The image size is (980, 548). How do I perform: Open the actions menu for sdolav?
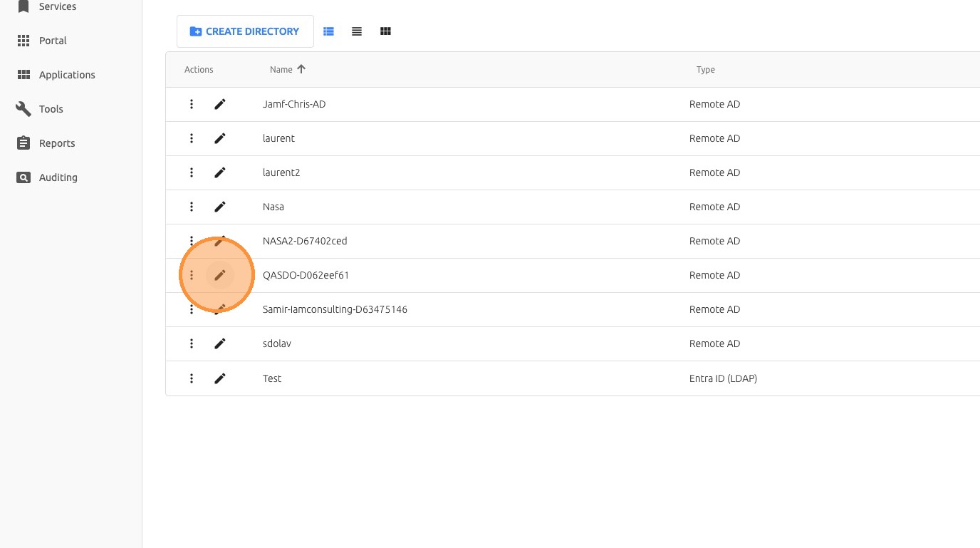tap(192, 343)
